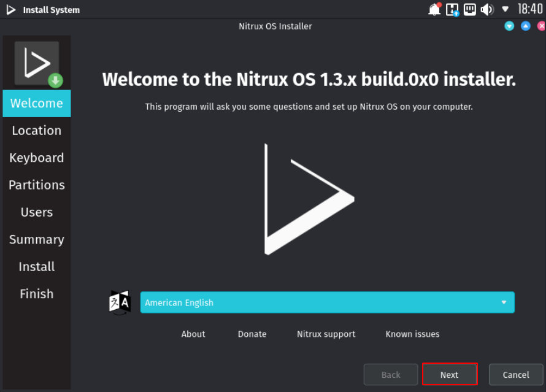Select the Welcome step in sidebar
Image resolution: width=546 pixels, height=392 pixels.
[x=37, y=104]
